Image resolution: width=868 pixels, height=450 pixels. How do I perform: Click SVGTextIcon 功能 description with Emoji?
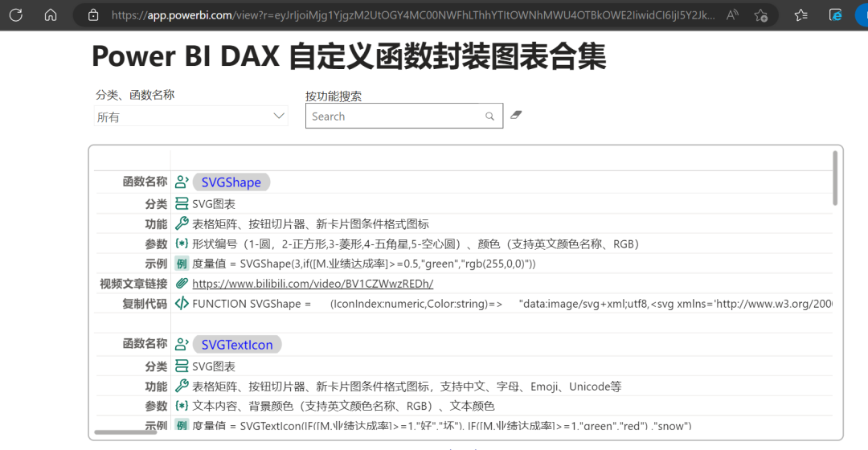point(407,387)
